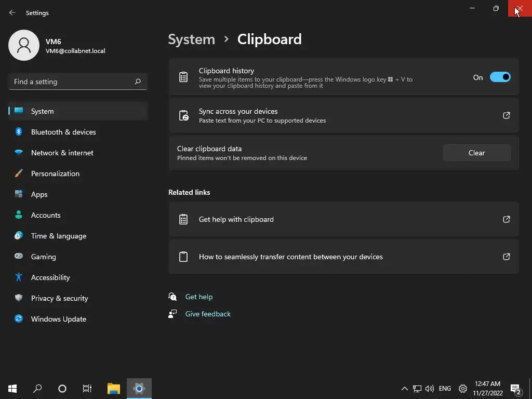The width and height of the screenshot is (532, 399).
Task: Click the Clear clipboard data button
Action: (x=476, y=153)
